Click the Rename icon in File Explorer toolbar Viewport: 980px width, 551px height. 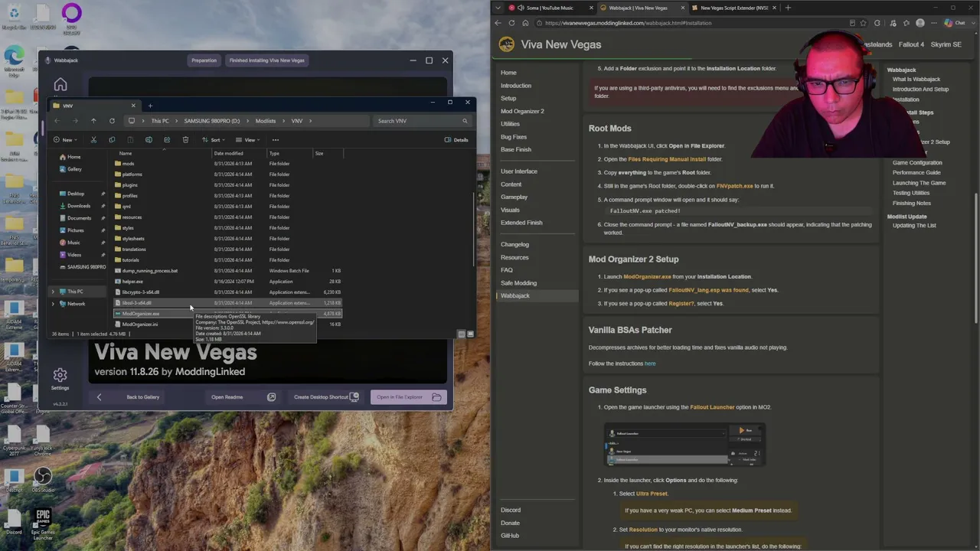click(149, 140)
